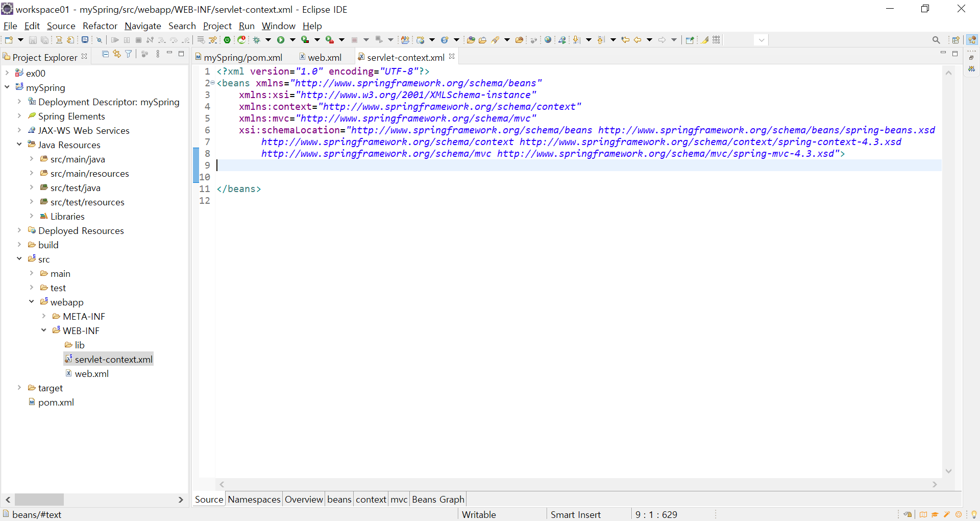Click the filter funnel icon in Project Explorer

pyautogui.click(x=129, y=54)
